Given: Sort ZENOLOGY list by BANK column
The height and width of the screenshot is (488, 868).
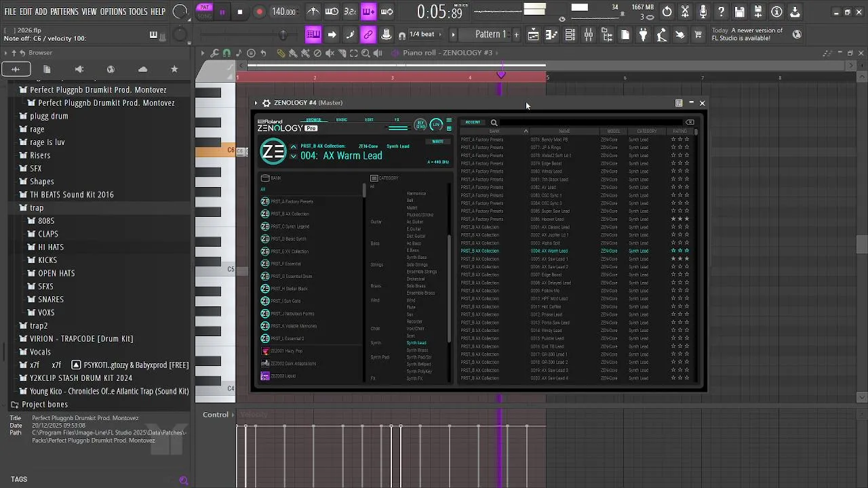Looking at the screenshot, I should click(494, 131).
